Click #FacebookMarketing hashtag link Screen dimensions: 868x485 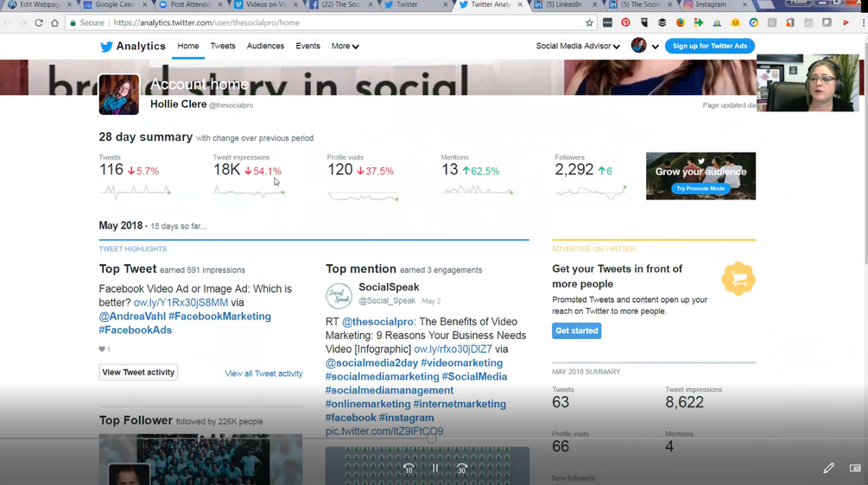click(x=219, y=317)
